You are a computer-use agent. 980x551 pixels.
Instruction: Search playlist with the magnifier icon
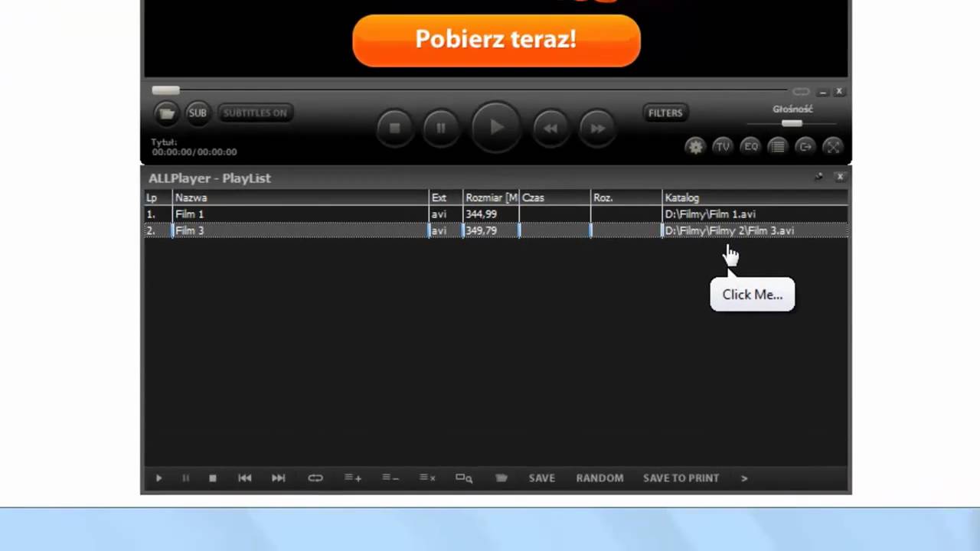click(x=464, y=478)
